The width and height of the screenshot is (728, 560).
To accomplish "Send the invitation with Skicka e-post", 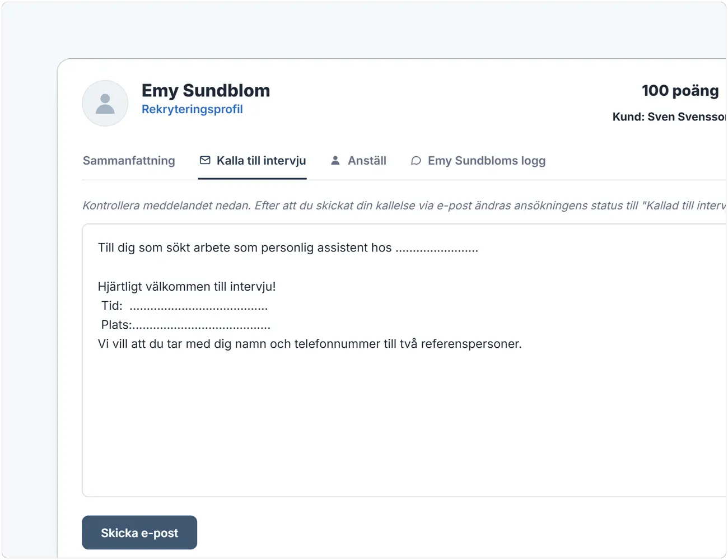I will click(x=139, y=533).
